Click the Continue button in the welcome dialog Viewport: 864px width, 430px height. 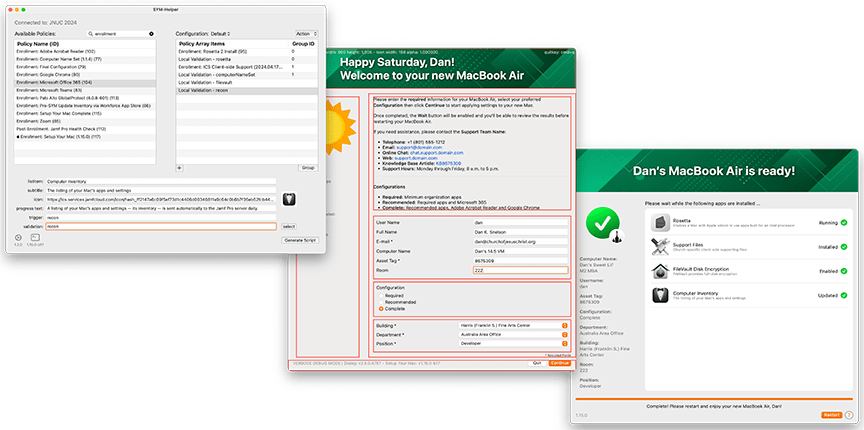point(559,363)
